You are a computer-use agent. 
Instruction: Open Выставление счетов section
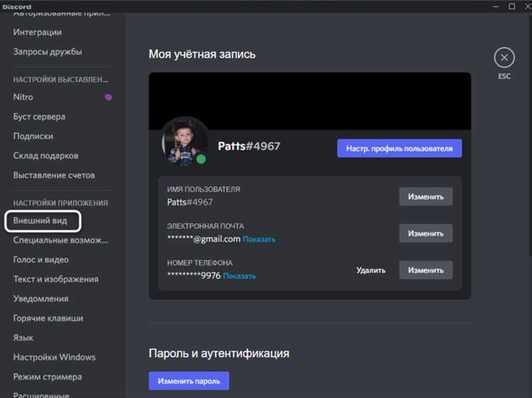[55, 175]
